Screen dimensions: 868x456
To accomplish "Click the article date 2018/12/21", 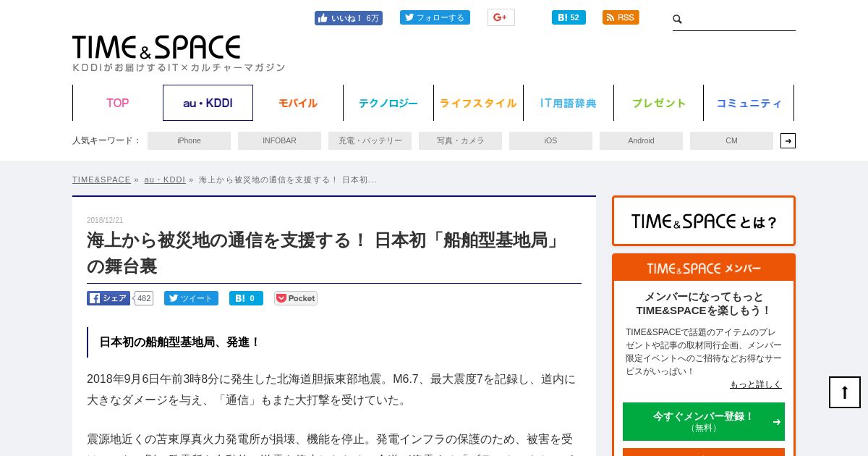I will click(x=105, y=220).
